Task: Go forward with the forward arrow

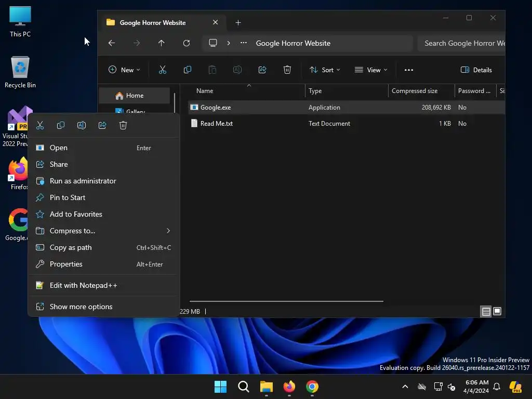Action: 137,43
